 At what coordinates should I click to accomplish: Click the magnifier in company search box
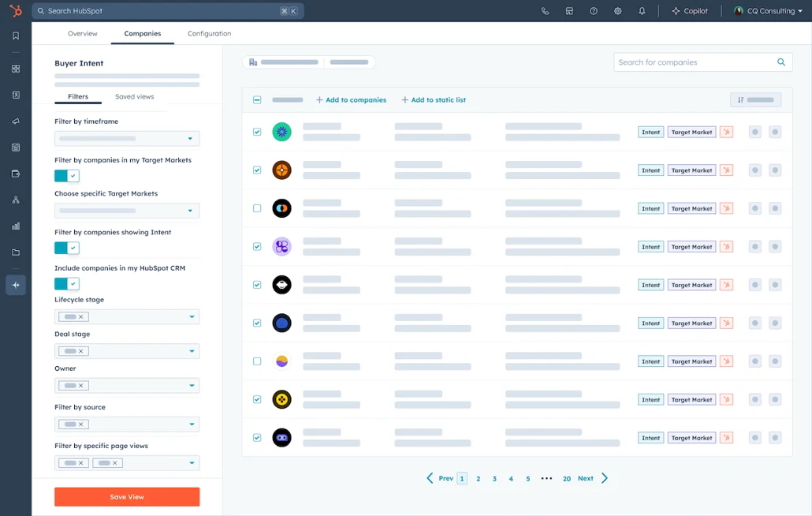pyautogui.click(x=781, y=62)
